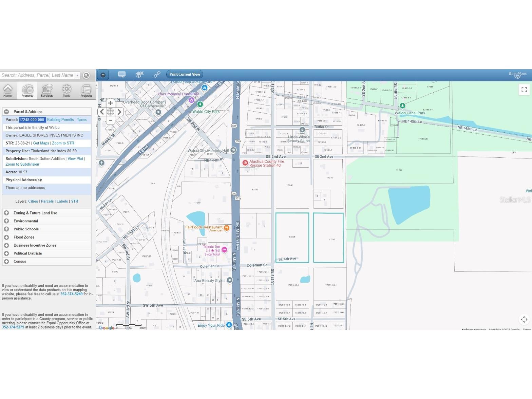Toggle the Cities layer link
Screen dimensions: 532x399
click(x=33, y=201)
